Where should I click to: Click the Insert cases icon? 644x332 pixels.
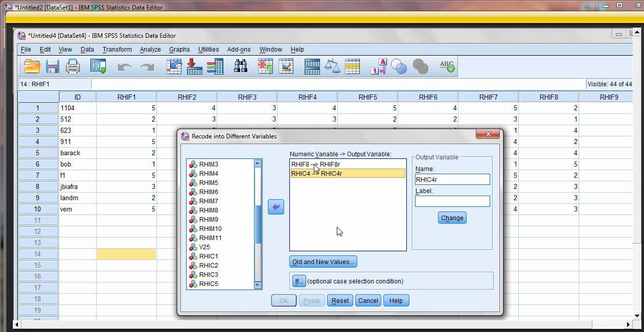click(265, 66)
